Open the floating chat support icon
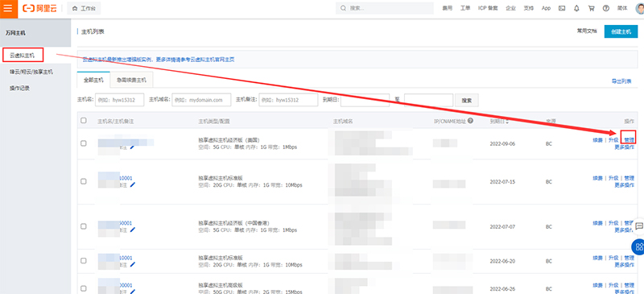644x294 pixels. pos(639,226)
